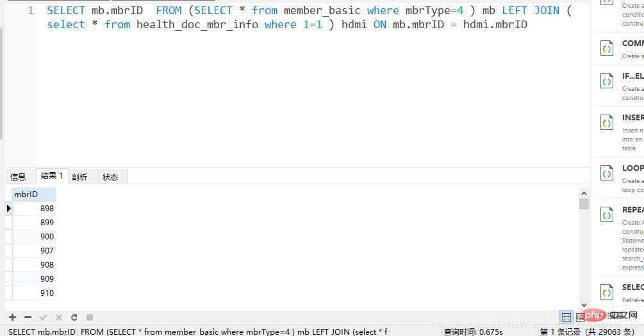
Task: Click the mbrID column header
Action: pos(33,194)
